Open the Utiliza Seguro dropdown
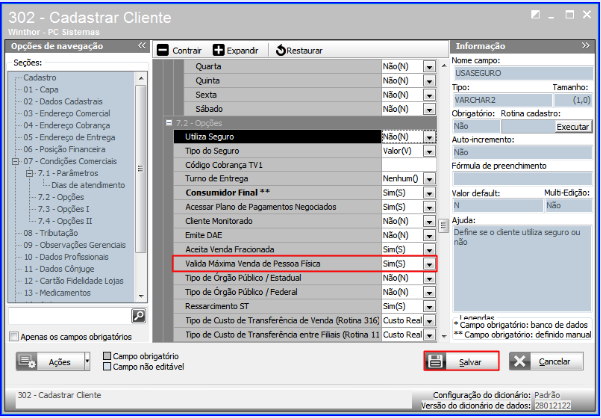The width and height of the screenshot is (601, 418). (x=429, y=137)
